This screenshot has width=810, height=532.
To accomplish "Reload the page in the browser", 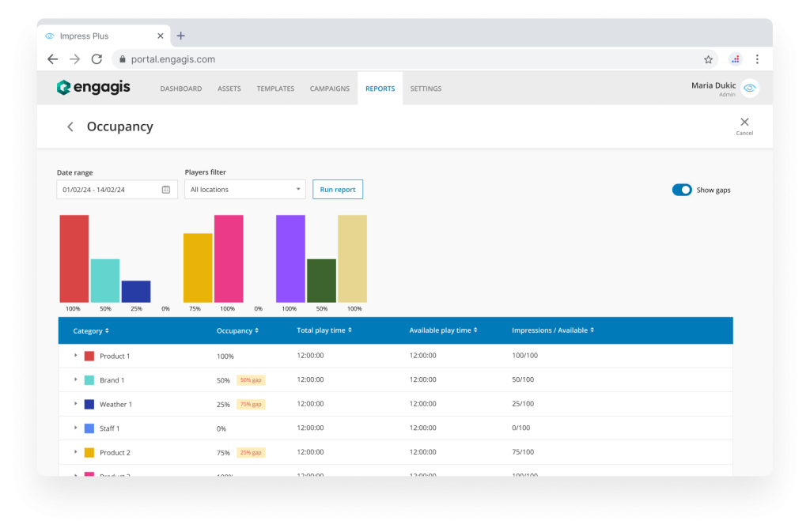I will (97, 59).
